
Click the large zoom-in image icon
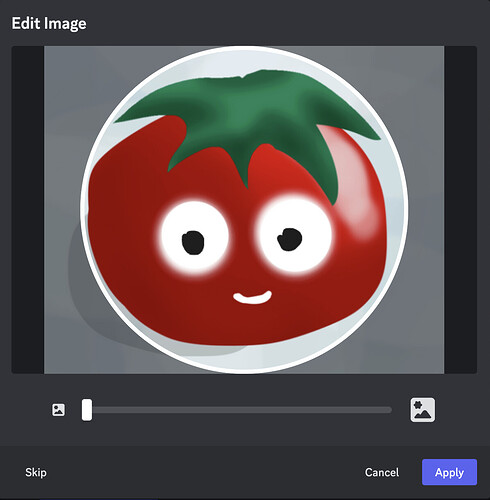tap(422, 410)
